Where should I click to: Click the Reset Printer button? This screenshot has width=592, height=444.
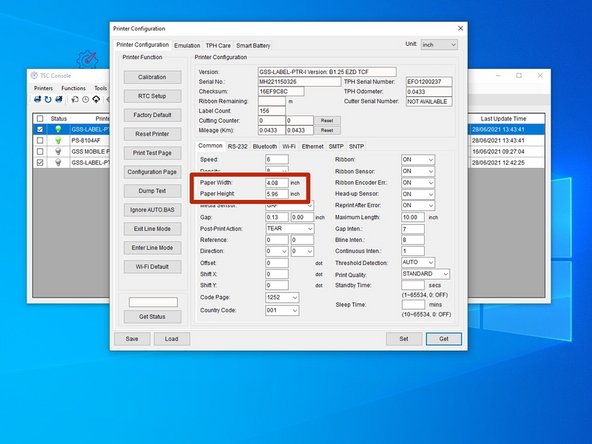[x=152, y=134]
